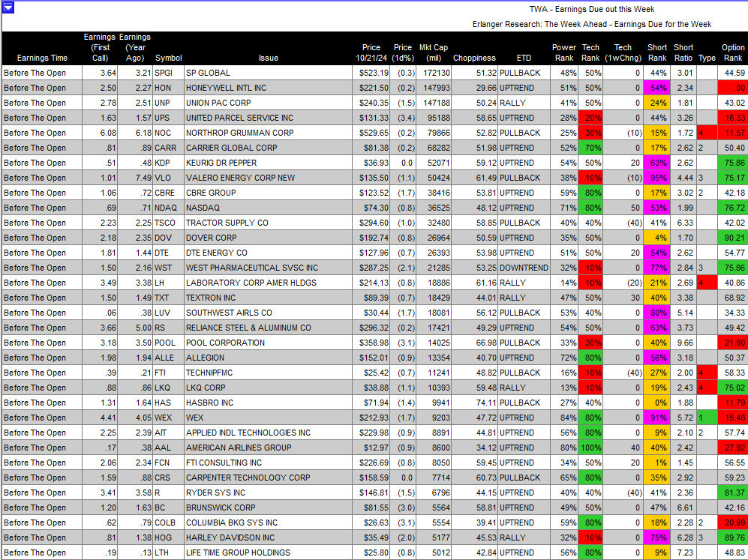Select TEXTRON INC issue cell
This screenshot has width=748, height=560.
point(268,298)
